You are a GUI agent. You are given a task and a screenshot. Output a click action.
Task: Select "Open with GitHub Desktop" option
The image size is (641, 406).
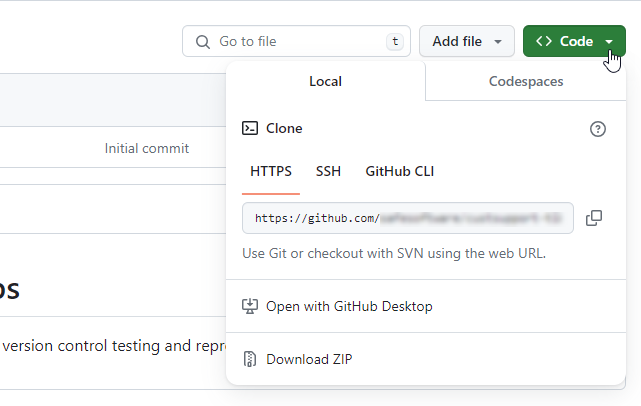[x=349, y=306]
